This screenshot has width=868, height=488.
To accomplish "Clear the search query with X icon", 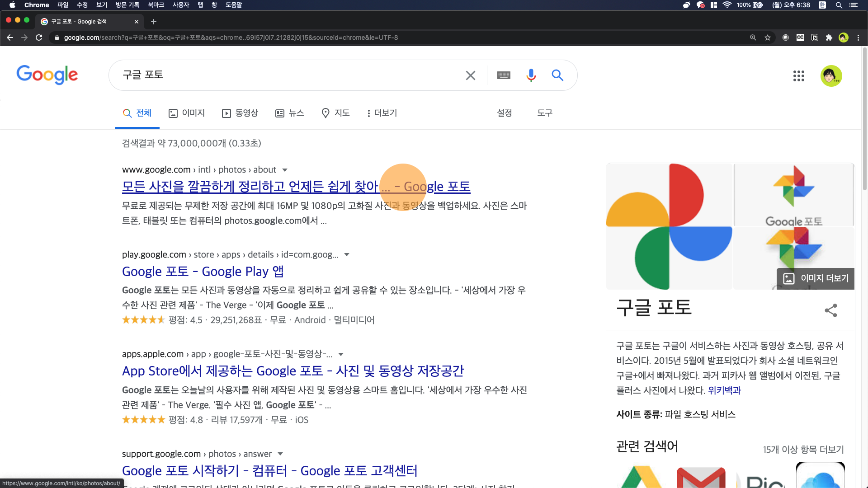I will click(470, 75).
